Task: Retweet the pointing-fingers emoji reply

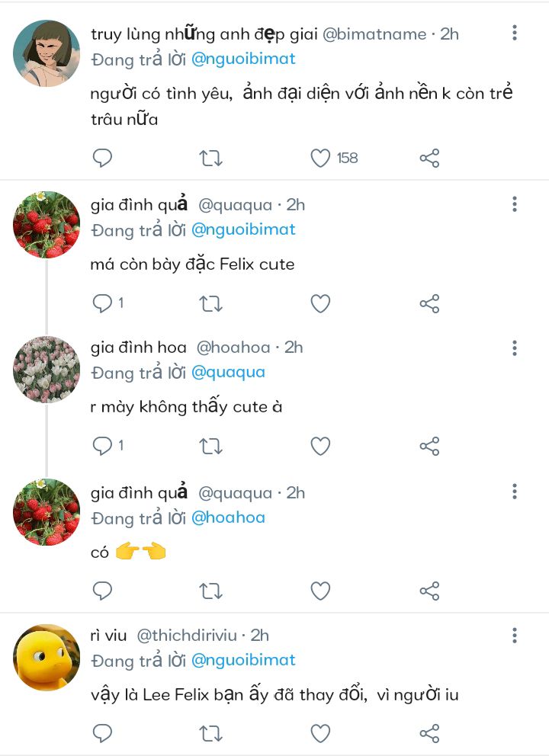Action: pyautogui.click(x=210, y=591)
